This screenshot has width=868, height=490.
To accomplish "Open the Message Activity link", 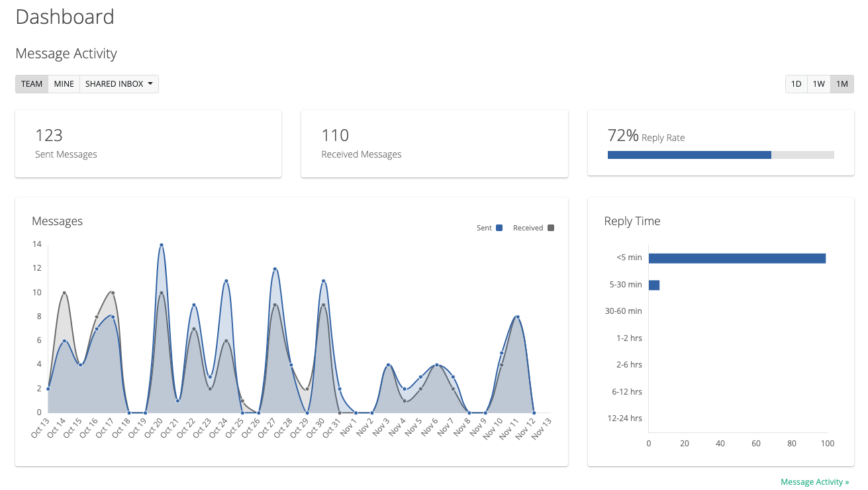I will click(x=814, y=482).
